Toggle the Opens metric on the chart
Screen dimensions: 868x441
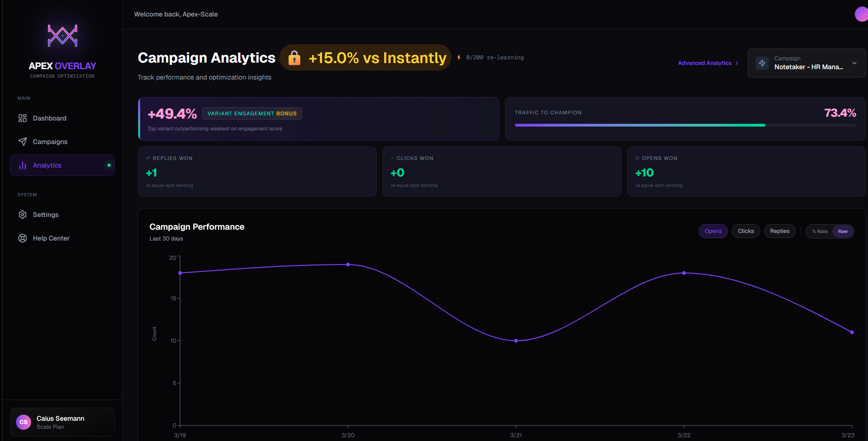(x=713, y=231)
